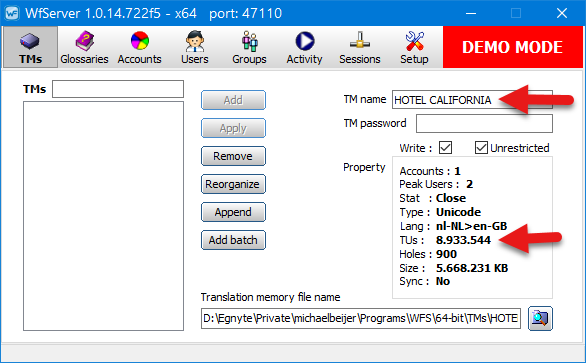The height and width of the screenshot is (363, 586).
Task: Open the Setup tools section
Action: click(x=414, y=47)
